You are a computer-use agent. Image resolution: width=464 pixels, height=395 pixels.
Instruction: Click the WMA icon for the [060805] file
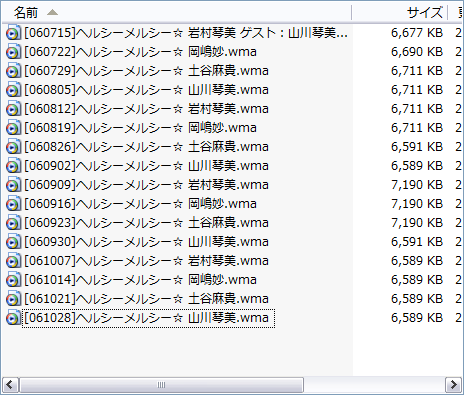(x=13, y=90)
